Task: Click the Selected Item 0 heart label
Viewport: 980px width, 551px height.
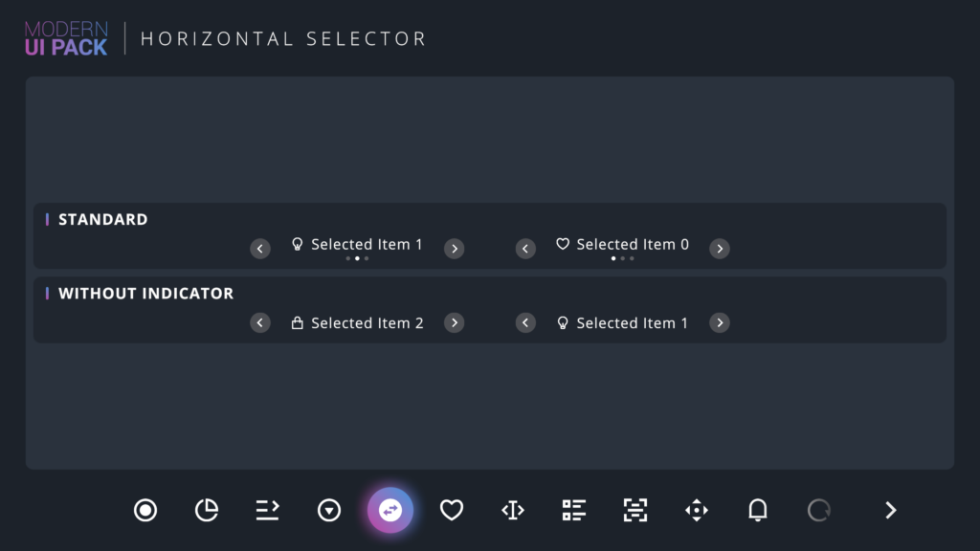Action: tap(622, 244)
